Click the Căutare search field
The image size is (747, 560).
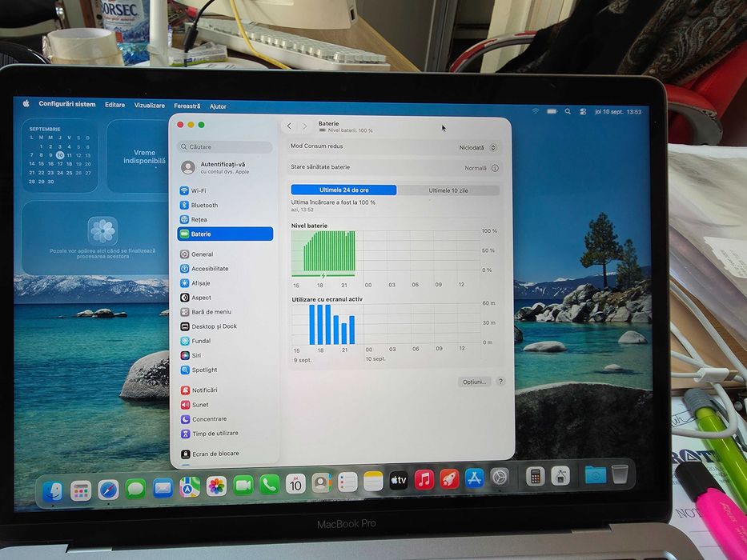point(225,146)
